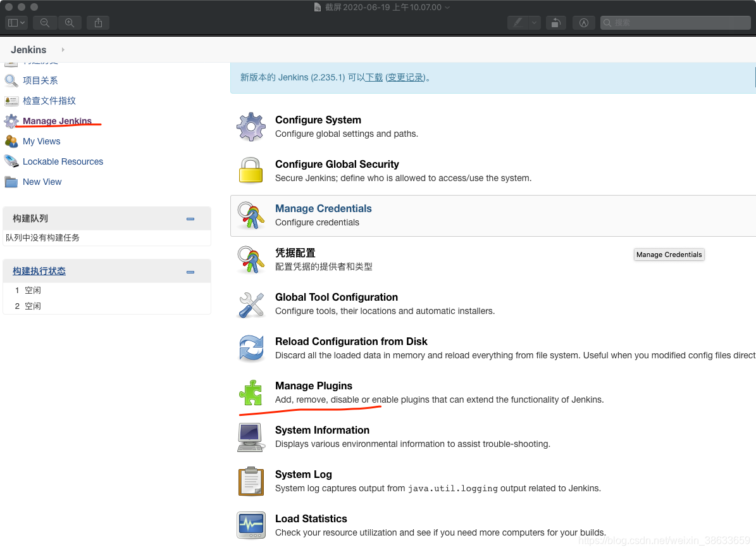Zoom in using Preview toolbar button

[x=70, y=23]
